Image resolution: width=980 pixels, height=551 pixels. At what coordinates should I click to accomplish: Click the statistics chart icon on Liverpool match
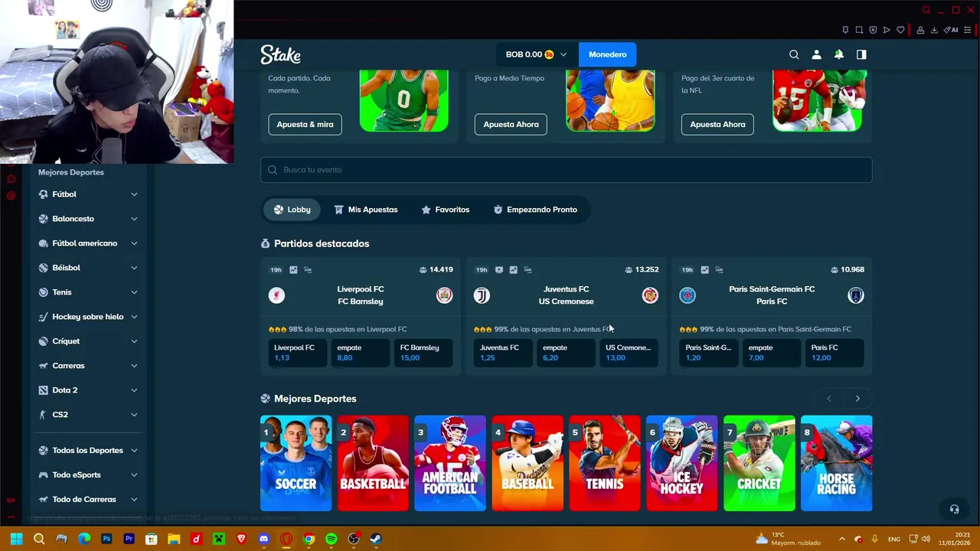click(x=293, y=269)
